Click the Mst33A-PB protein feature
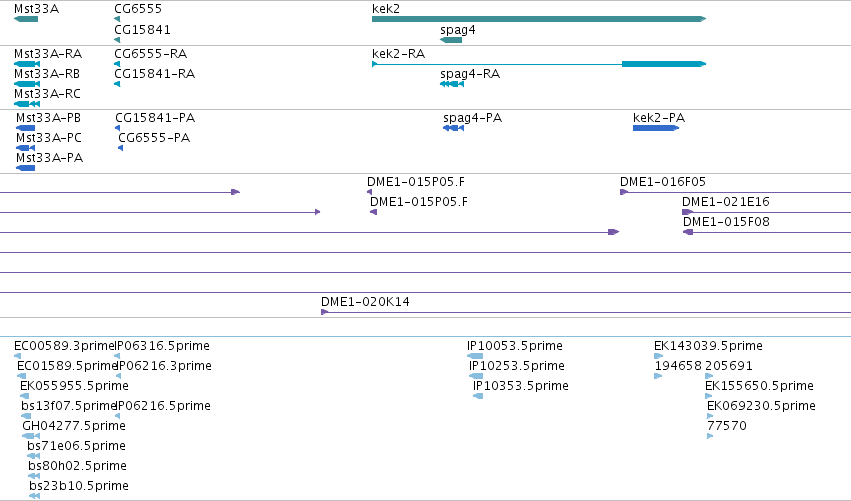 (26, 128)
